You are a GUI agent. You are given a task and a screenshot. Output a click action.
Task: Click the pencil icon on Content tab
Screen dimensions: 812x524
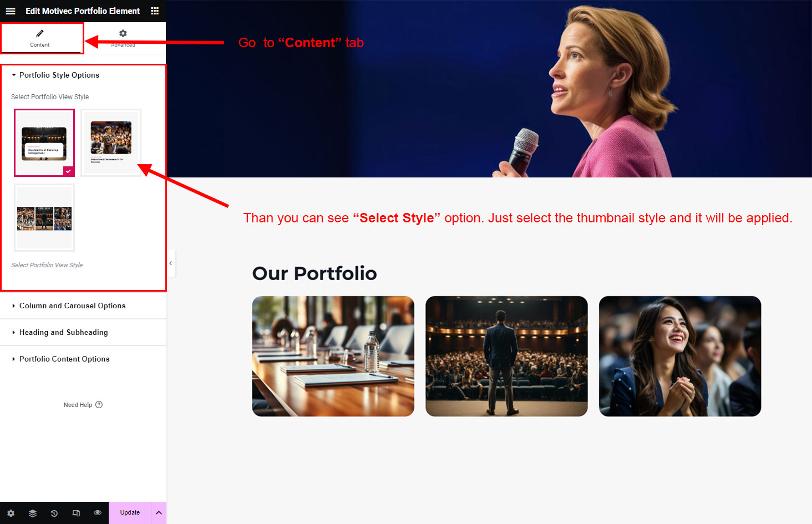click(x=40, y=34)
